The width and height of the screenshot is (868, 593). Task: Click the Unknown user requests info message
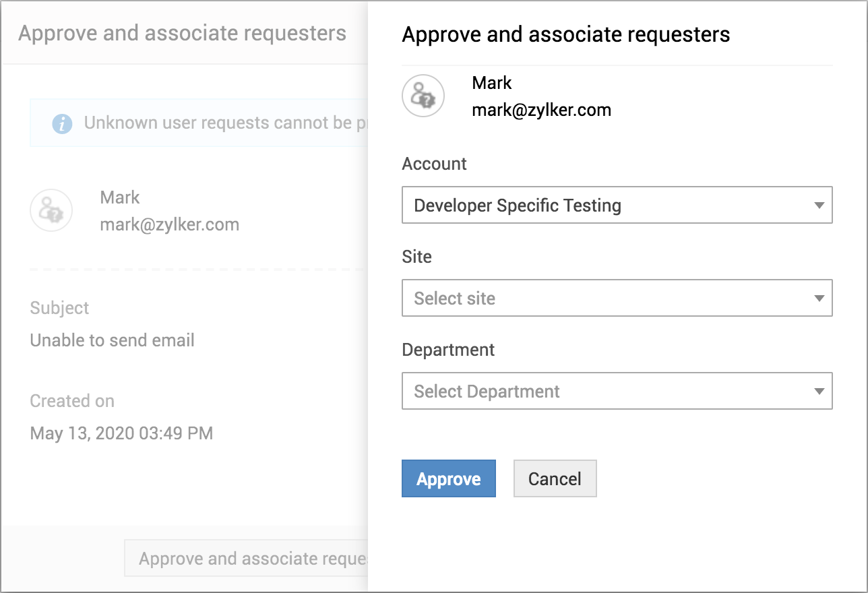point(222,123)
